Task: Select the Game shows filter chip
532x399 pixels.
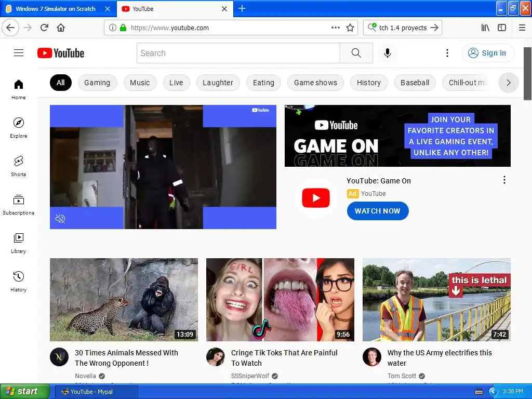Action: click(x=315, y=83)
